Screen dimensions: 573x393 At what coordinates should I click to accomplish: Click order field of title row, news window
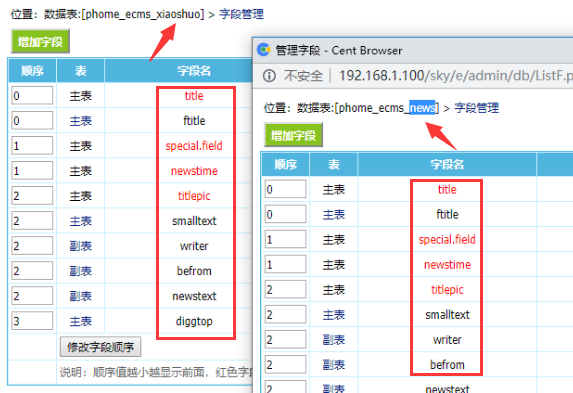(x=285, y=189)
